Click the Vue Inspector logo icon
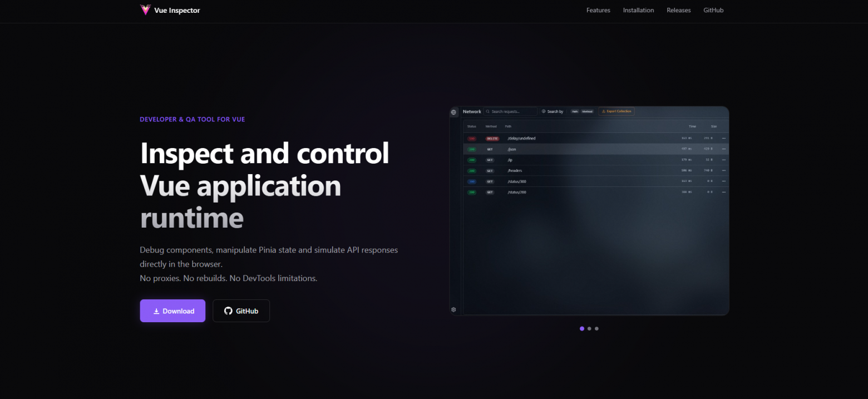Viewport: 868px width, 399px height. pyautogui.click(x=145, y=10)
